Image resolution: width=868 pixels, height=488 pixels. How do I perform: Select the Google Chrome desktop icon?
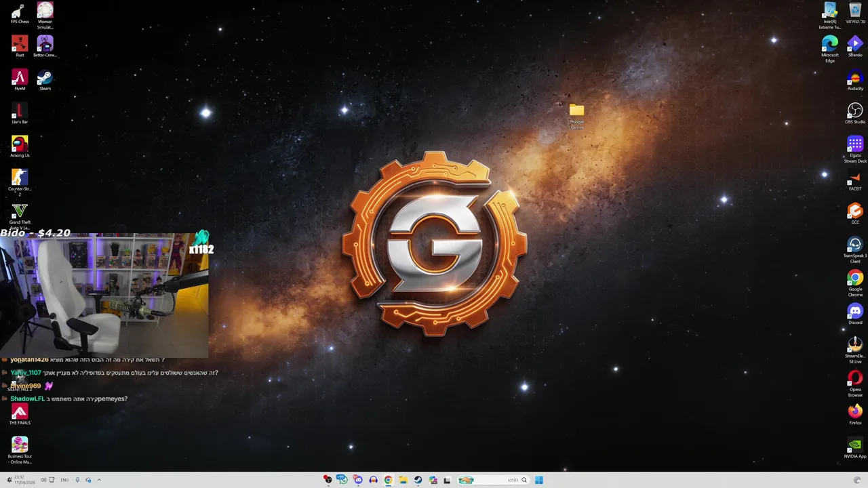pos(855,283)
